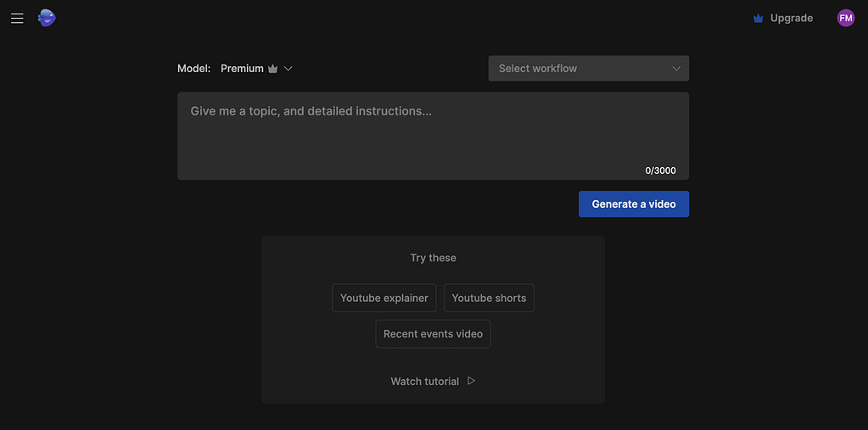This screenshot has height=430, width=868.
Task: Focus the topic and instructions text box
Action: (x=433, y=131)
